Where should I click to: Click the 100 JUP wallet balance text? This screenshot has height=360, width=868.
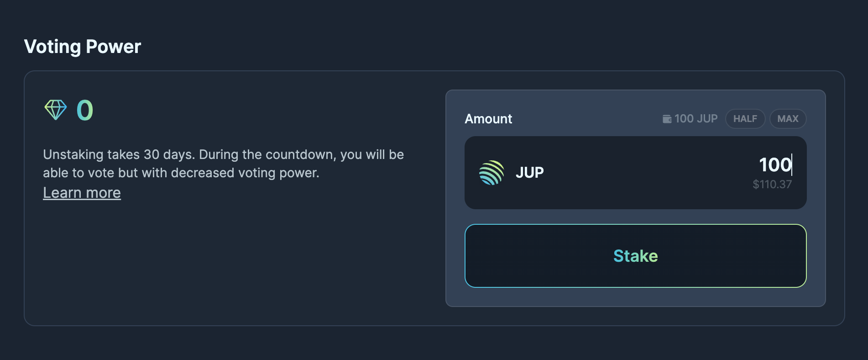coord(695,118)
